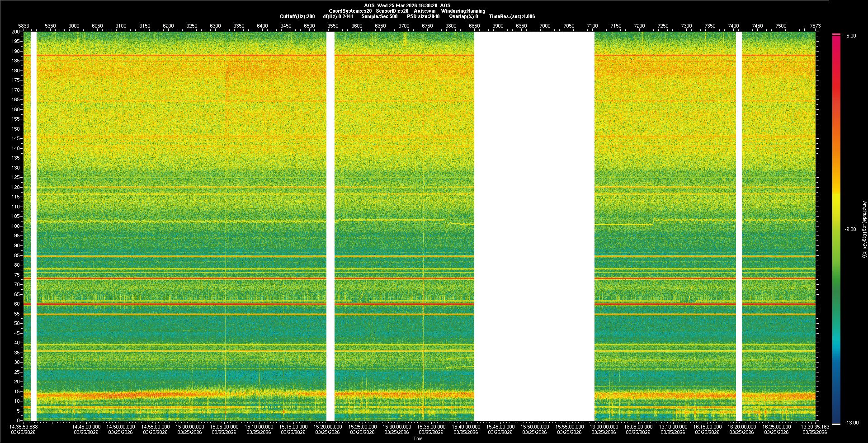Click the 100 Hz frequency axis tick label
The image size is (868, 443).
15,226
